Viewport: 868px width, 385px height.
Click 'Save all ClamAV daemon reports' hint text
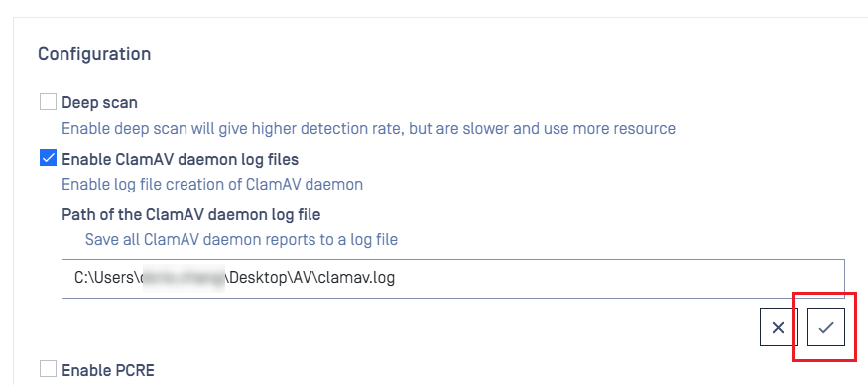[241, 240]
